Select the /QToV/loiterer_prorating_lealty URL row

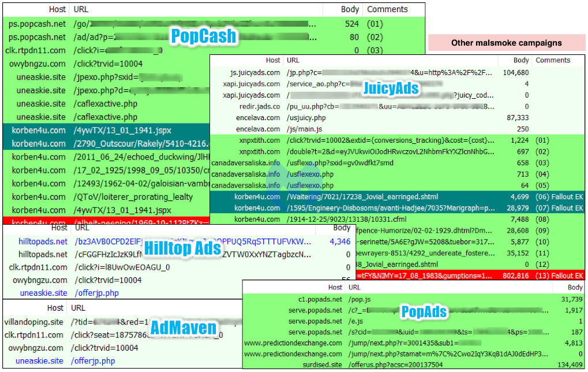point(133,197)
